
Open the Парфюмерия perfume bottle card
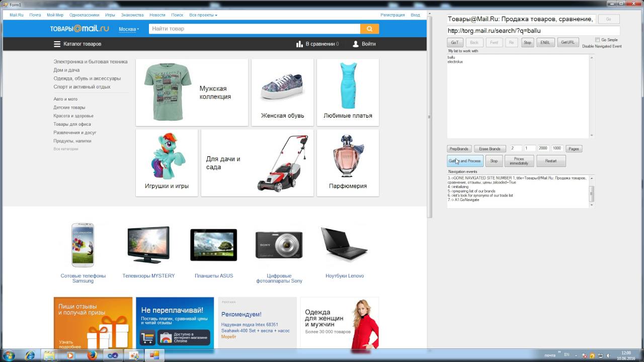point(348,163)
